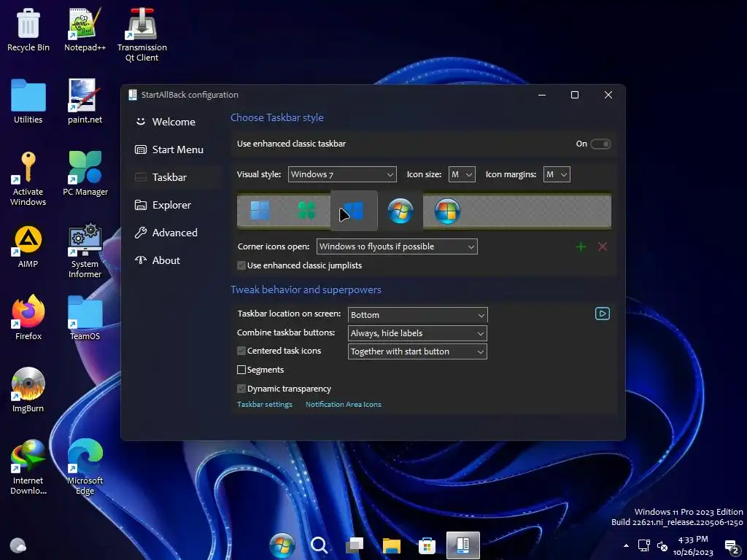The width and height of the screenshot is (747, 560).
Task: Toggle Use enhanced classic jumplists checkbox
Action: (241, 265)
